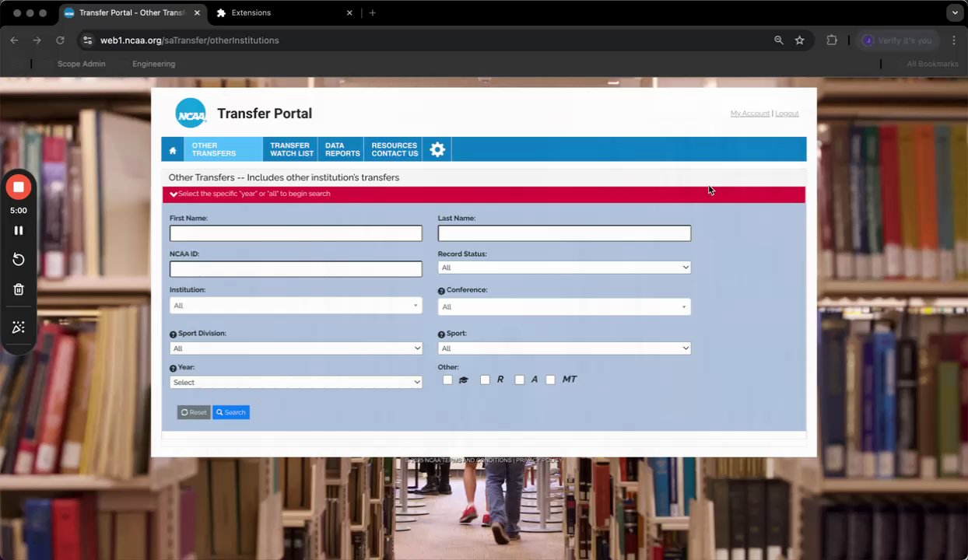Check the A checkbox under Other

(519, 380)
